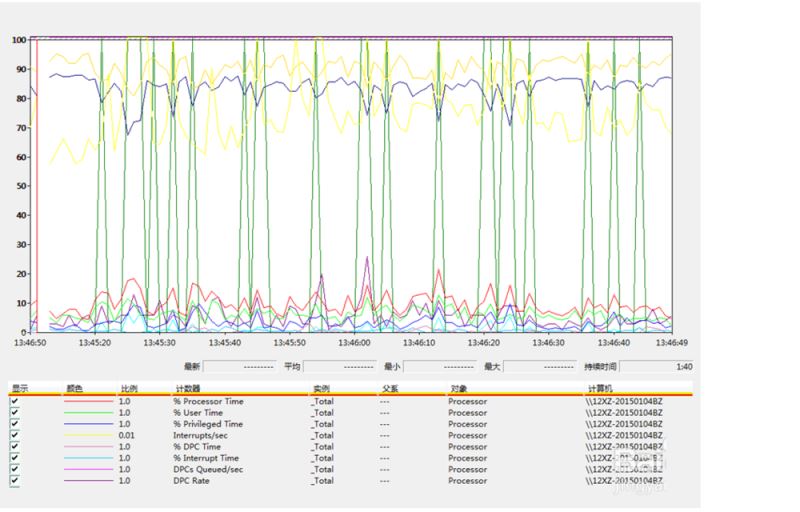Click the 平均 value field
This screenshot has height=512, width=800.
click(340, 367)
